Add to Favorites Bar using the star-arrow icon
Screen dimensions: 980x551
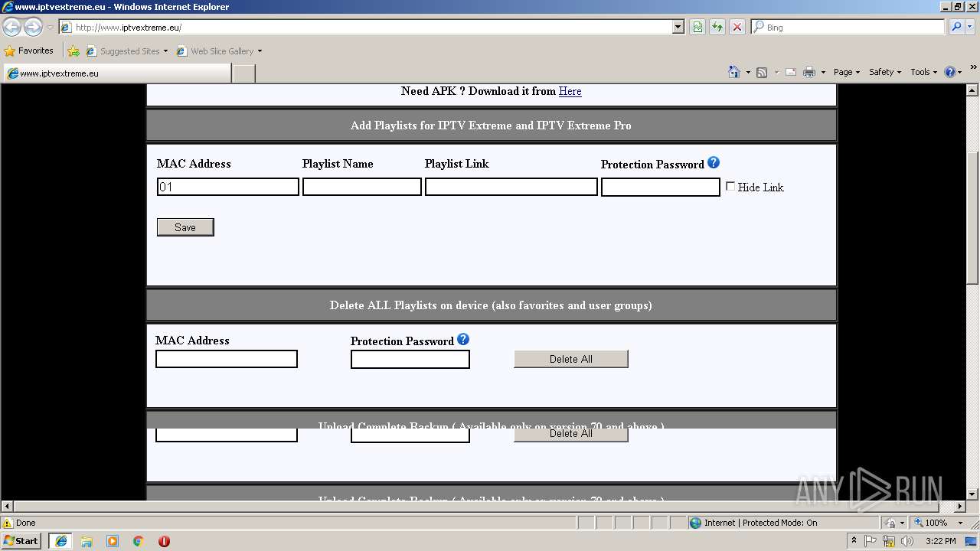pyautogui.click(x=73, y=51)
